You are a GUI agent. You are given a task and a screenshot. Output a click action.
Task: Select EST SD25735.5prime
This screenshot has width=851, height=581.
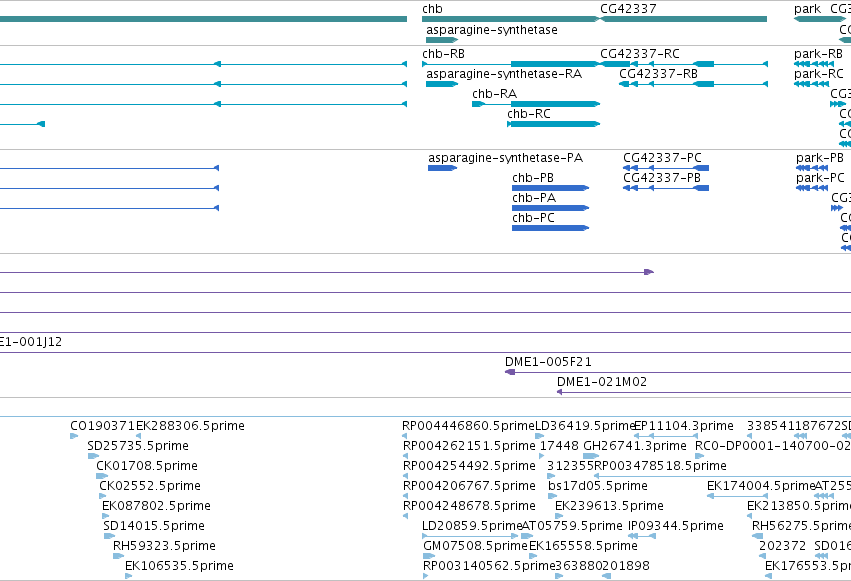click(x=93, y=456)
